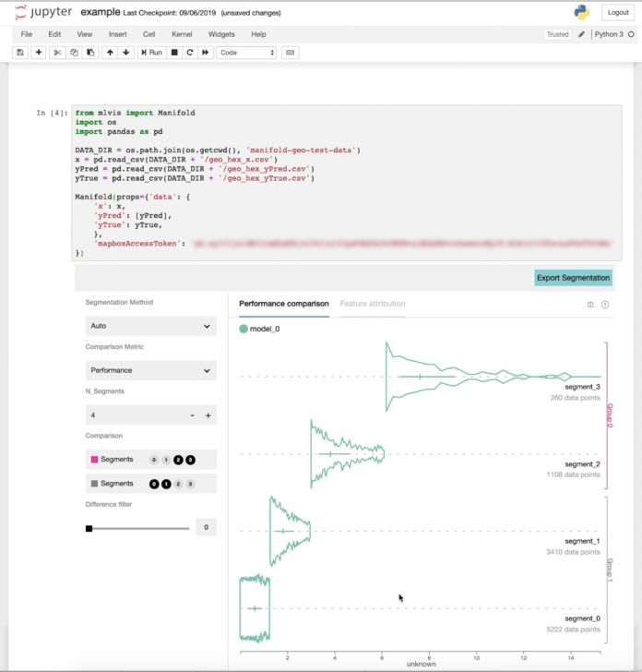Image resolution: width=642 pixels, height=672 pixels.
Task: Click the Python logo icon
Action: [582, 12]
